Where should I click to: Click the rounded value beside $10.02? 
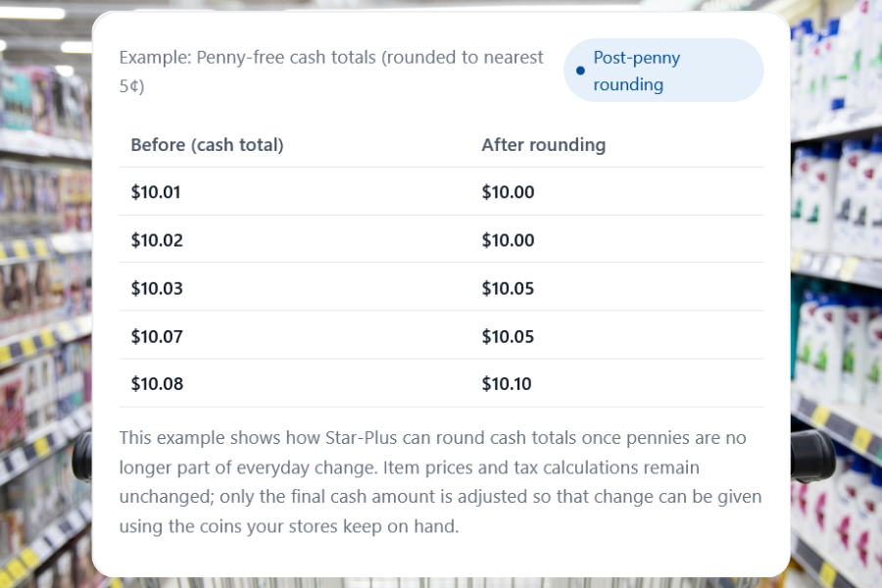coord(508,240)
